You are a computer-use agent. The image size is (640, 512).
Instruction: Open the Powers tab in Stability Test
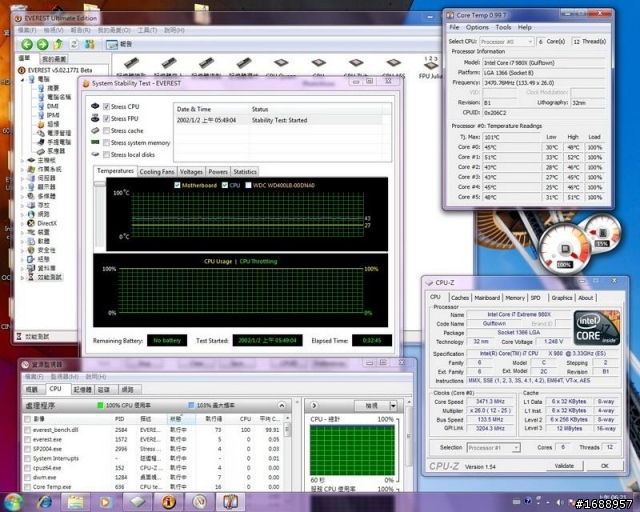pyautogui.click(x=218, y=172)
